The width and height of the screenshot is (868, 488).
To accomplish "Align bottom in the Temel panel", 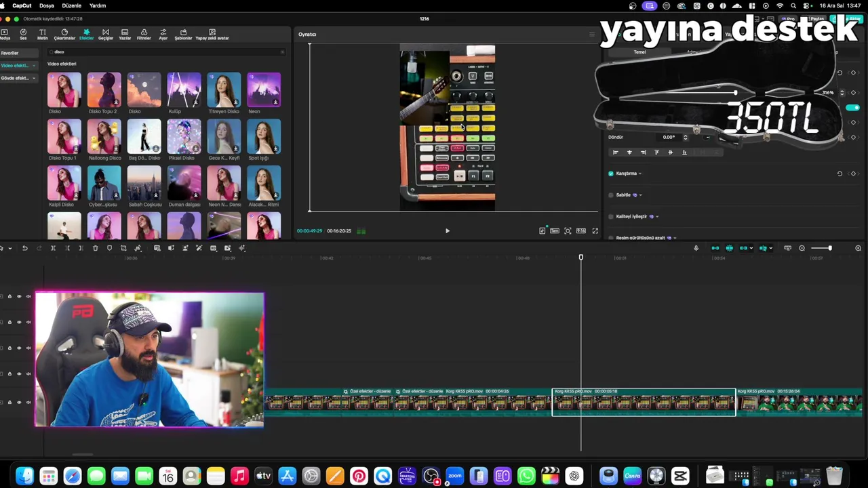I will coord(684,152).
